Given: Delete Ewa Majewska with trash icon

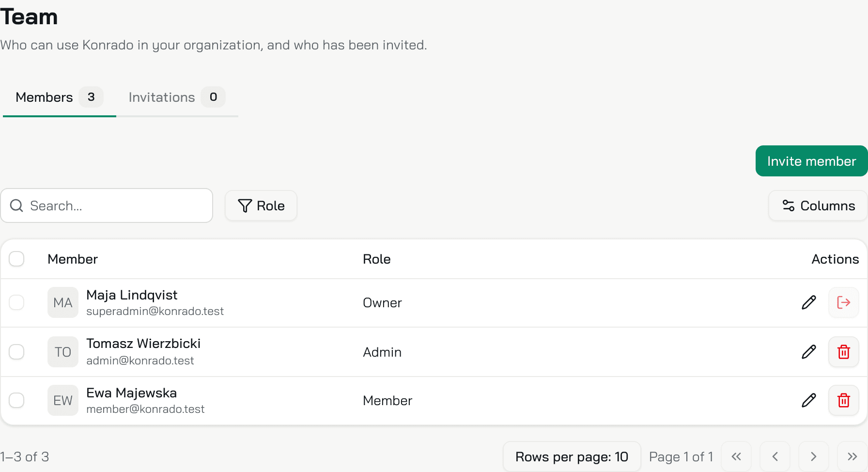Looking at the screenshot, I should [x=844, y=400].
